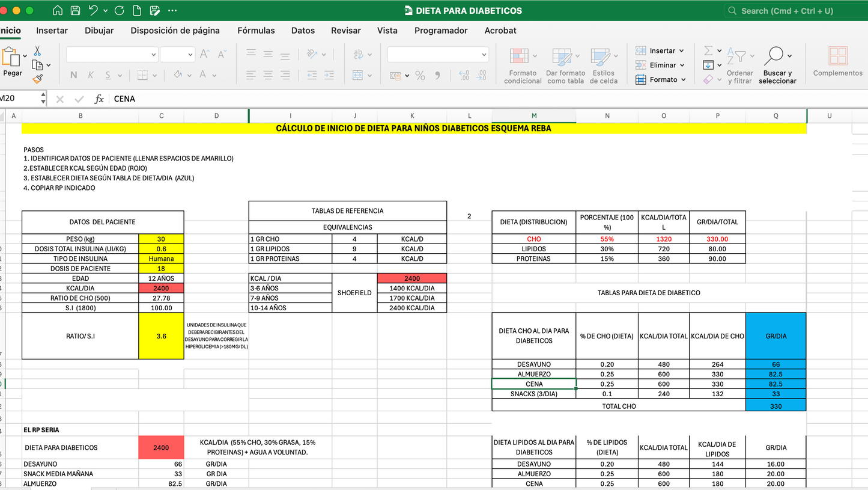The width and height of the screenshot is (868, 490).
Task: Click the AutoSum sigma icon
Action: 708,51
